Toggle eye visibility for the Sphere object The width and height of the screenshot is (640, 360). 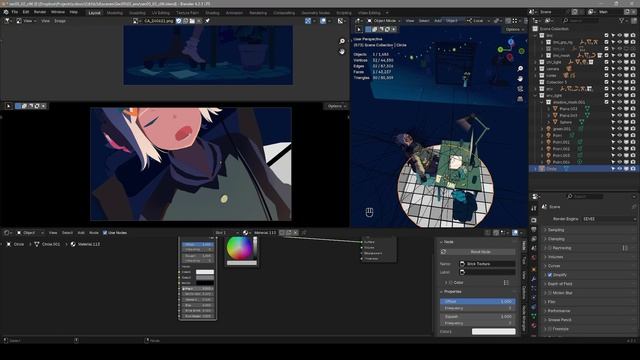click(620, 122)
